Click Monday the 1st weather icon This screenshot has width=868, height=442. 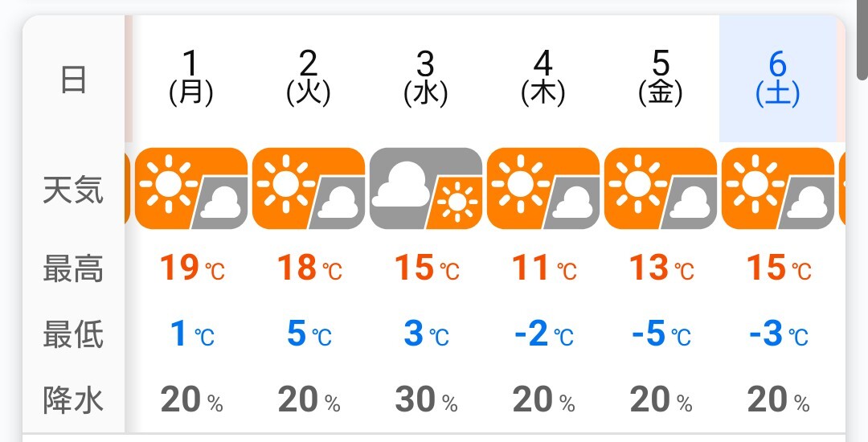[x=191, y=189]
